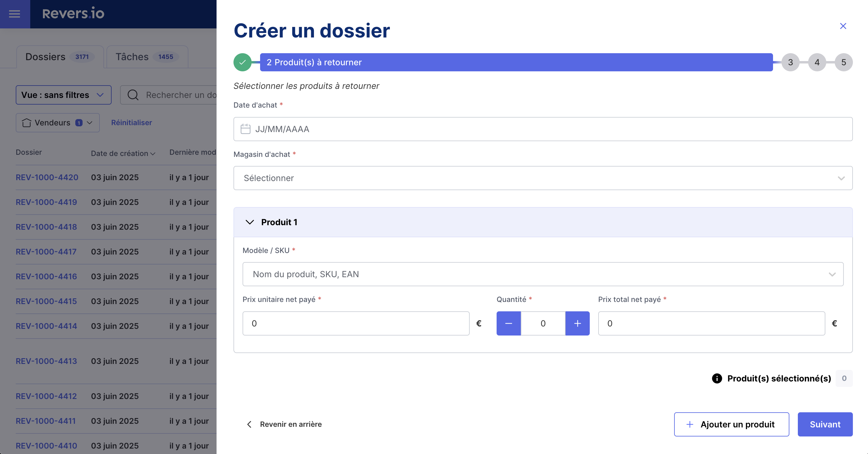This screenshot has height=454, width=868.
Task: Click the Vendeurs shop icon
Action: coord(27,123)
